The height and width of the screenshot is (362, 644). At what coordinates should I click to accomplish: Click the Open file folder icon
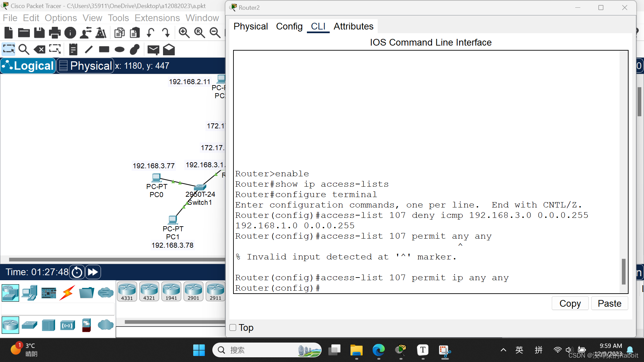pos(24,33)
